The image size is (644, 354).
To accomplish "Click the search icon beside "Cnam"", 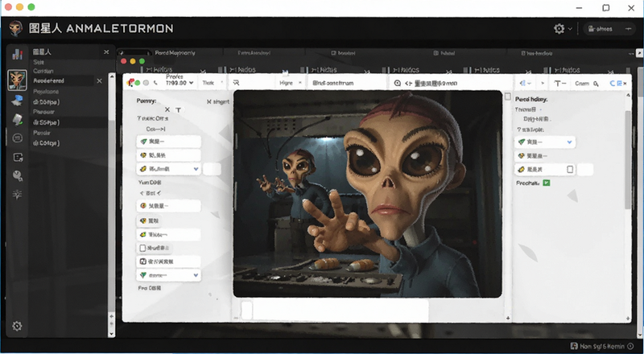I will click(x=596, y=84).
